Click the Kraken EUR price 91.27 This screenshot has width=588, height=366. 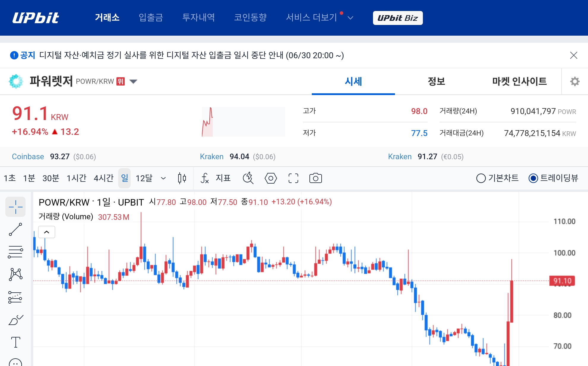tap(427, 157)
